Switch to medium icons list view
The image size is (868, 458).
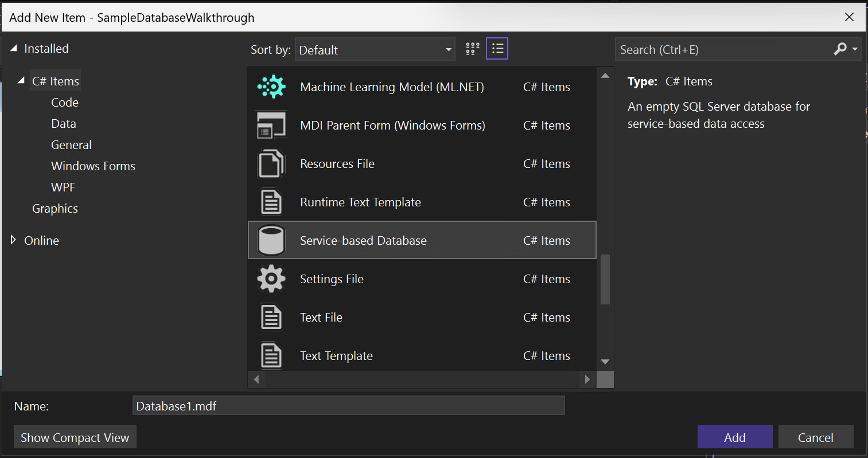(497, 49)
